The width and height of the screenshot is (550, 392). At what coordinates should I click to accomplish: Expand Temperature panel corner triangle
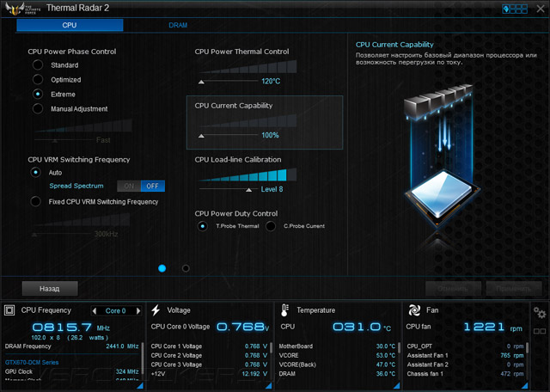[x=396, y=386]
